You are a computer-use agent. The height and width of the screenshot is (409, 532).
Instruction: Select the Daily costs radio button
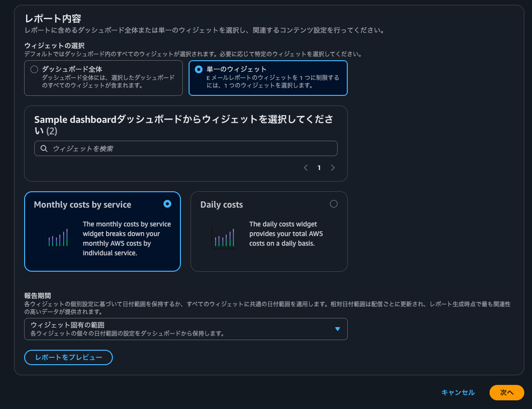pyautogui.click(x=334, y=204)
